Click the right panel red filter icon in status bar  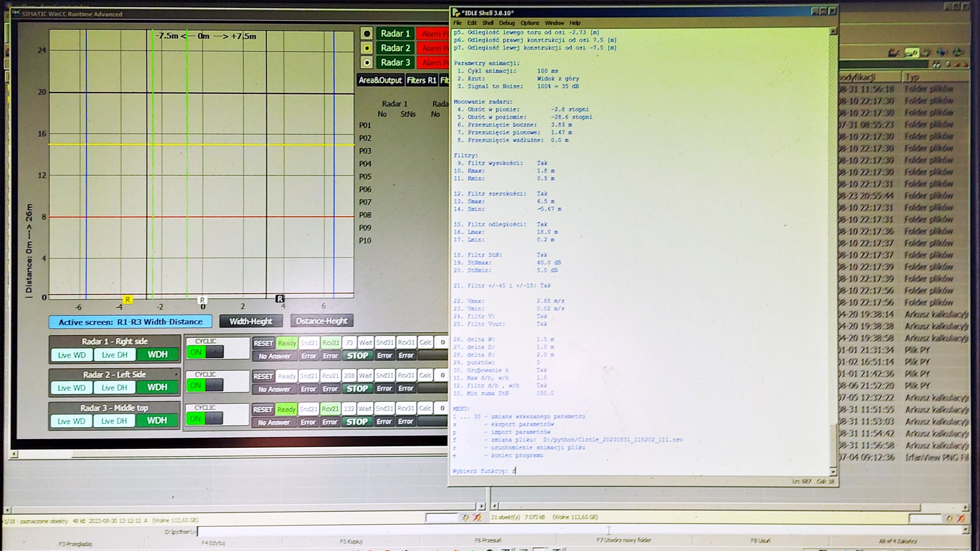961,518
